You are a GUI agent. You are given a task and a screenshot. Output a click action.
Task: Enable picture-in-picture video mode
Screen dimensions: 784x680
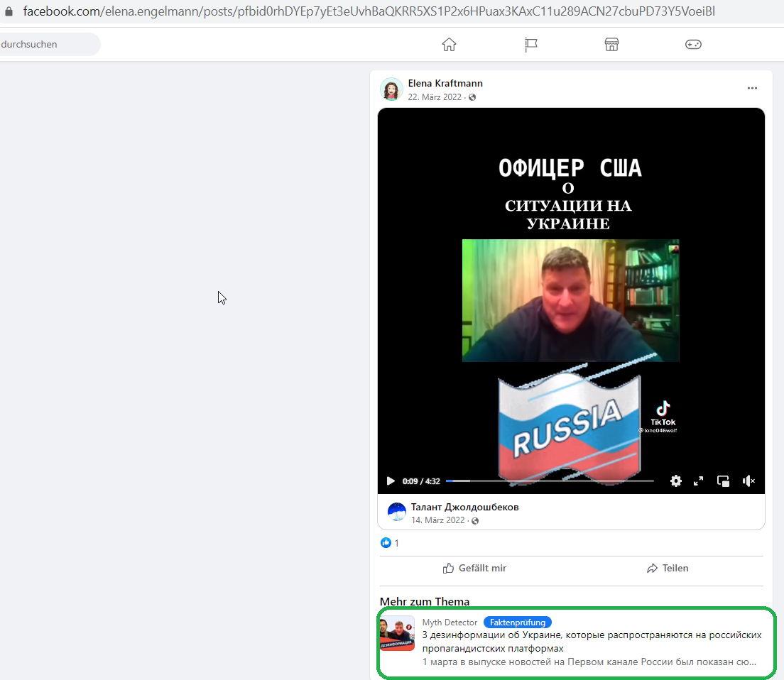click(x=723, y=481)
